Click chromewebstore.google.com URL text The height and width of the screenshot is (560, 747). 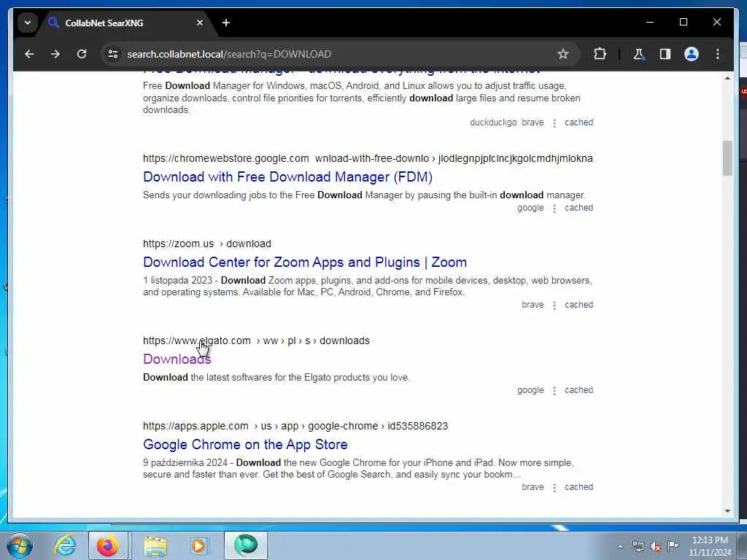(x=226, y=158)
